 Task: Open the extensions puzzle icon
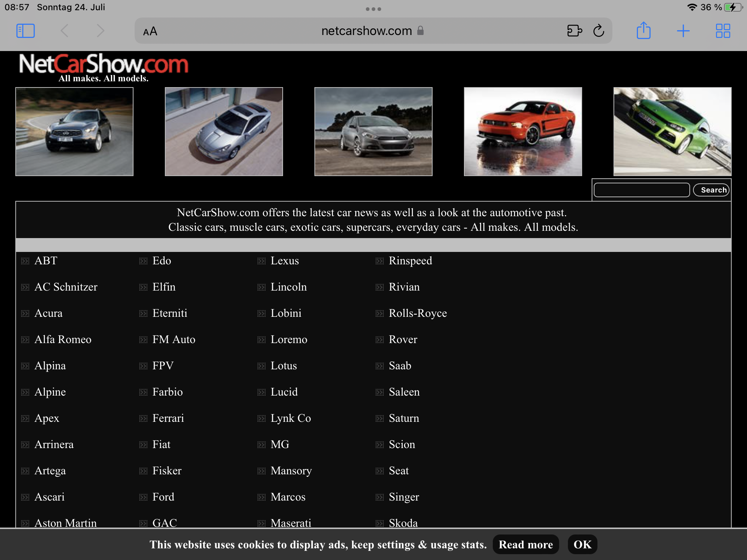point(574,31)
